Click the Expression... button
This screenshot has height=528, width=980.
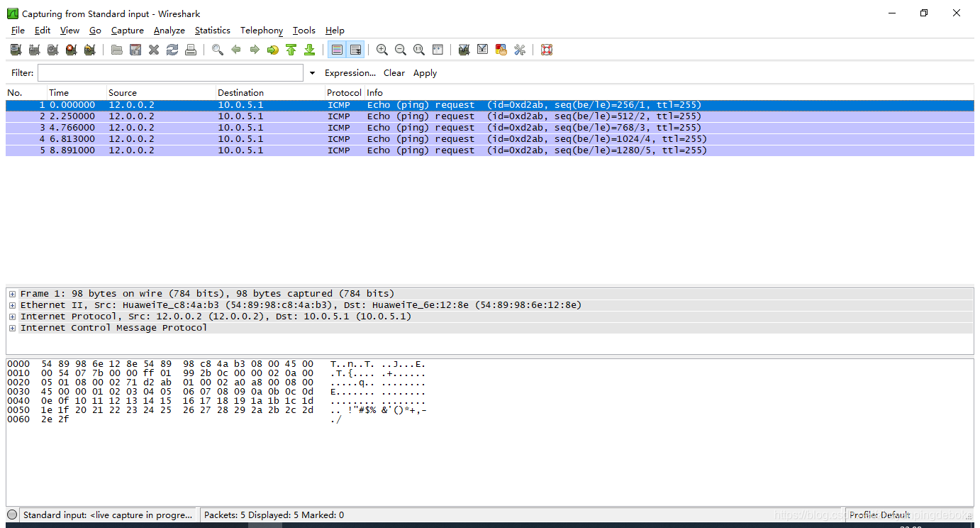click(350, 73)
